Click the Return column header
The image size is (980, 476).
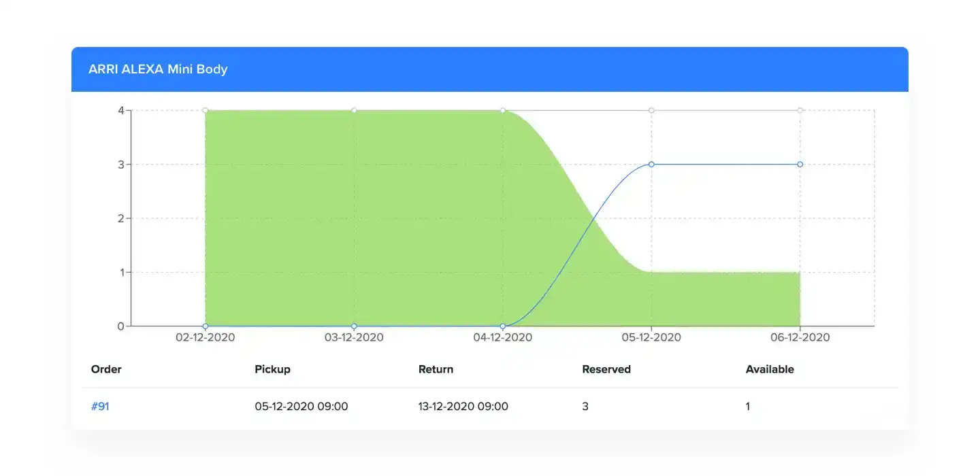click(436, 369)
